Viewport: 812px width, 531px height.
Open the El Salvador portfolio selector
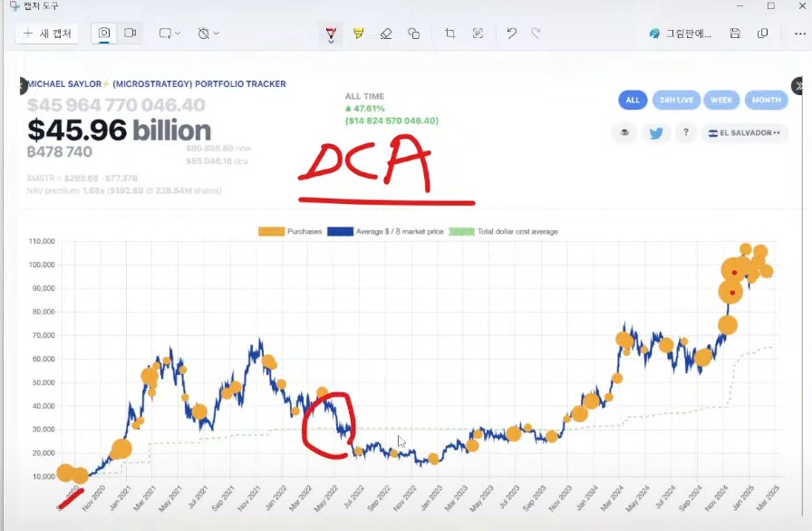tap(746, 133)
